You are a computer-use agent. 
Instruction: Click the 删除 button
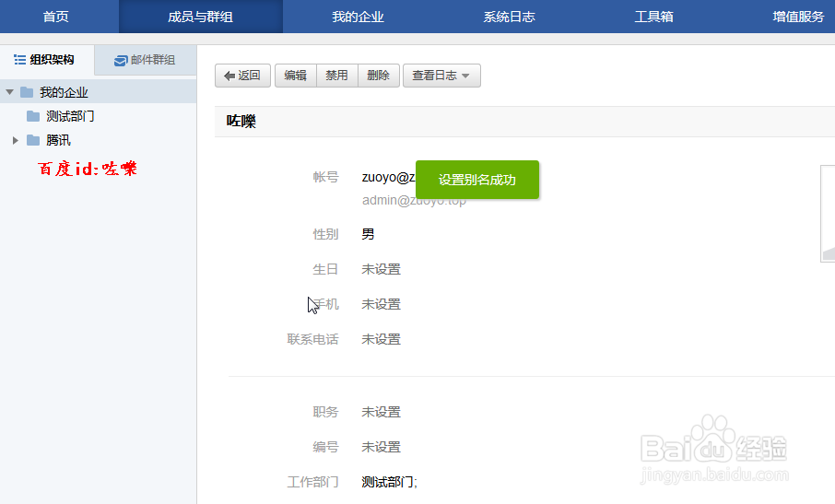[379, 76]
